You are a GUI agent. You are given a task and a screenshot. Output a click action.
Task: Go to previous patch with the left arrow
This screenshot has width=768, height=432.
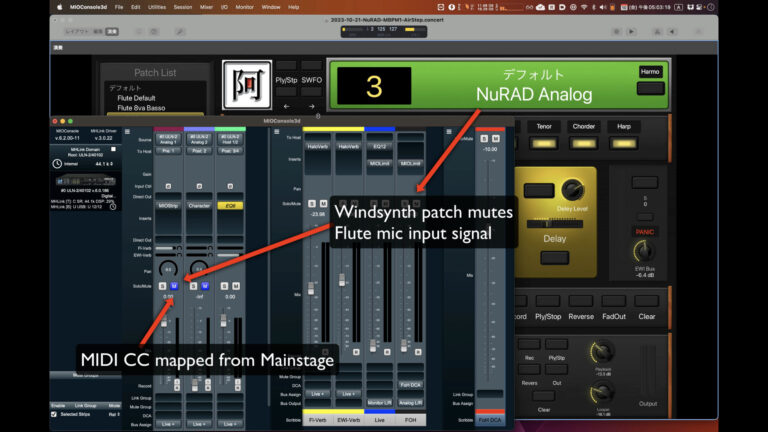pos(287,106)
